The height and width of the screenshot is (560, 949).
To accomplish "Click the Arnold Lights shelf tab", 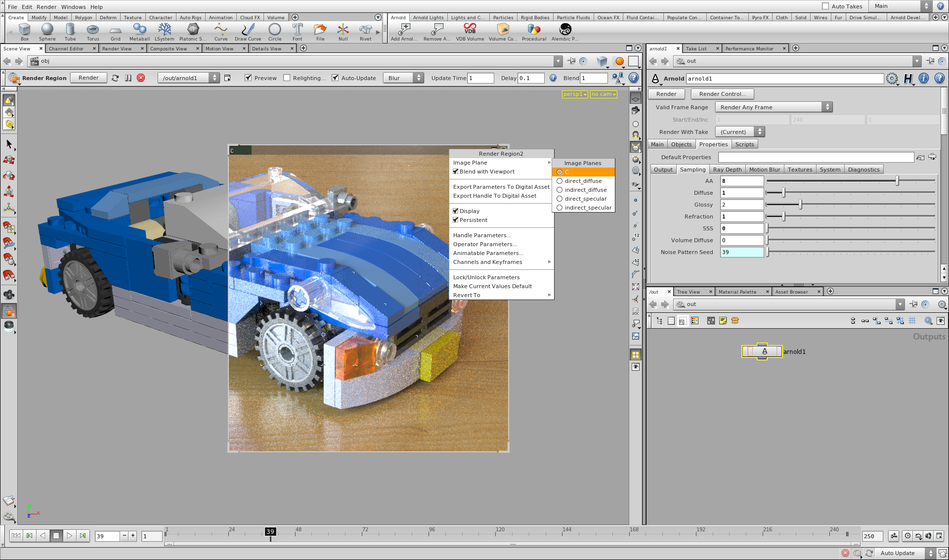I will click(428, 18).
